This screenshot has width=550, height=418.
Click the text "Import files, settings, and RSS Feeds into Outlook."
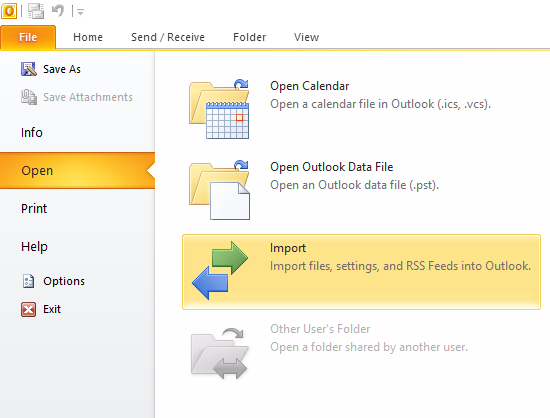tap(400, 266)
